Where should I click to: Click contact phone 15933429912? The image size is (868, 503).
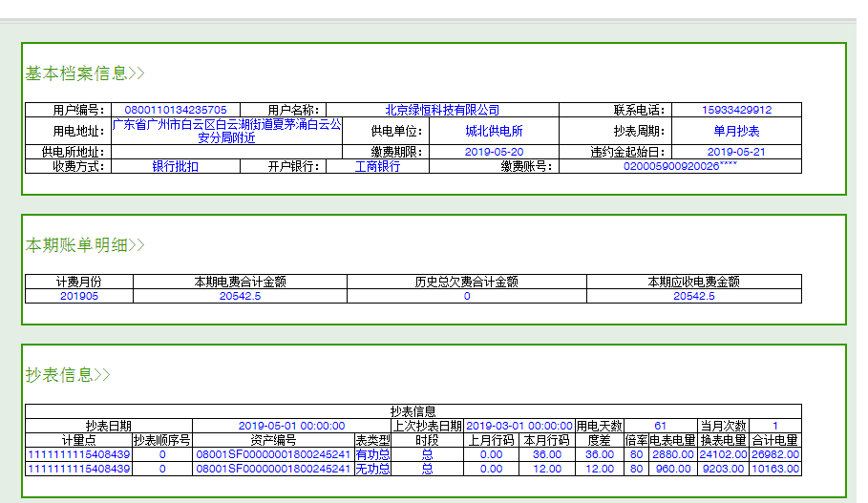click(x=736, y=110)
